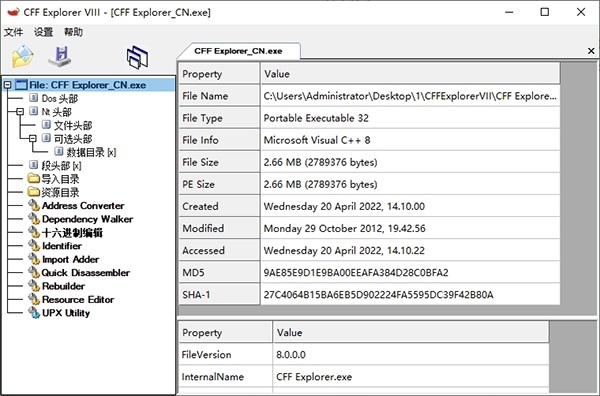Click the File Size value 2.66 MB
This screenshot has width=600, height=396.
tap(320, 162)
